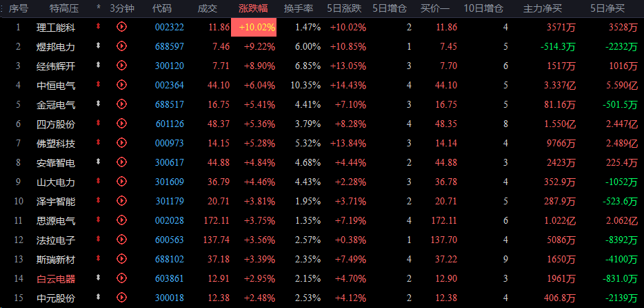The image size is (644, 308).
Task: Open the 3-minute chart icon for 斯瑞新材
Action: point(121,259)
